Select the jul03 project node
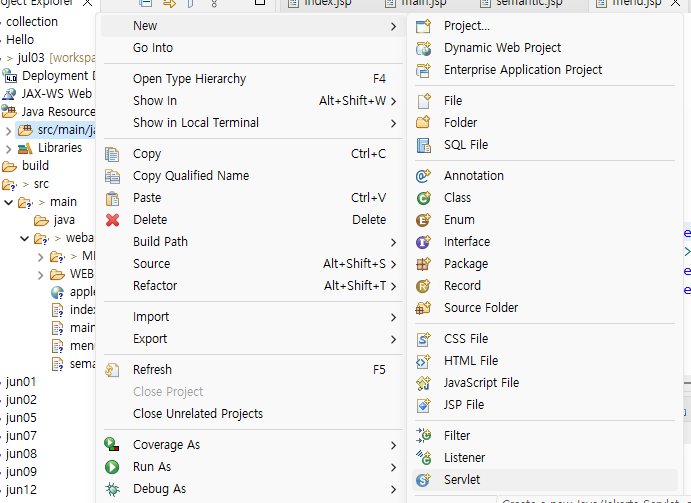The image size is (691, 503). pyautogui.click(x=31, y=58)
